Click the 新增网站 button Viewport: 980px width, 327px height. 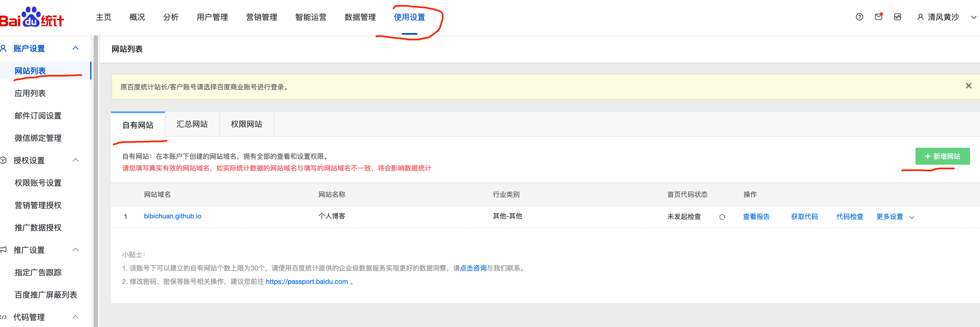[x=942, y=156]
